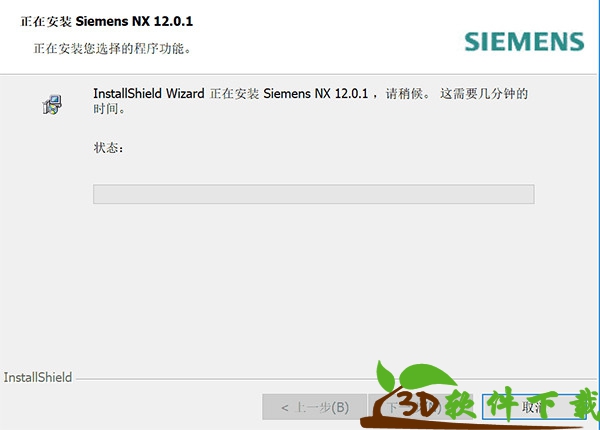Select the bold title 正在安装 Siemens NX 12.0.1

[x=106, y=21]
